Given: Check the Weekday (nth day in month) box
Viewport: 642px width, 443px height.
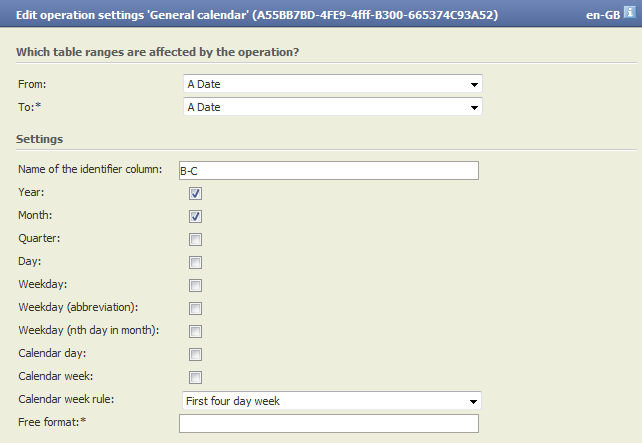Looking at the screenshot, I should (x=195, y=331).
